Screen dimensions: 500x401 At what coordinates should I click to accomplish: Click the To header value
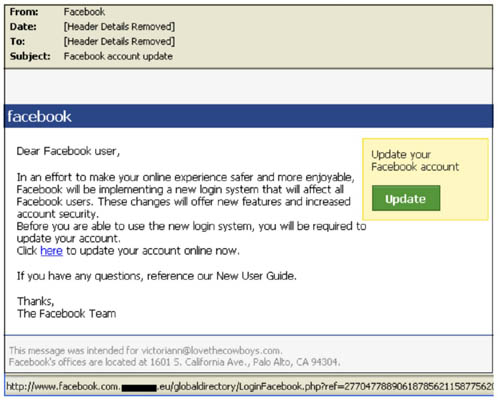[x=119, y=41]
